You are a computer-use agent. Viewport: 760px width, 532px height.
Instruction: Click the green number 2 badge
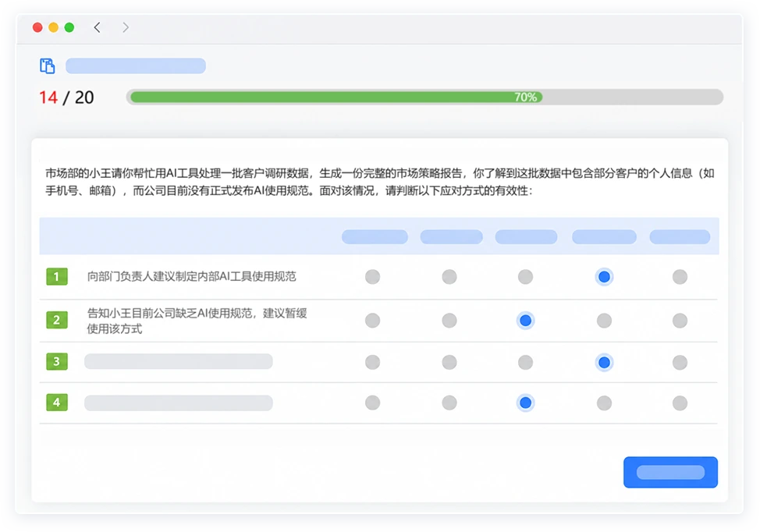coord(57,320)
